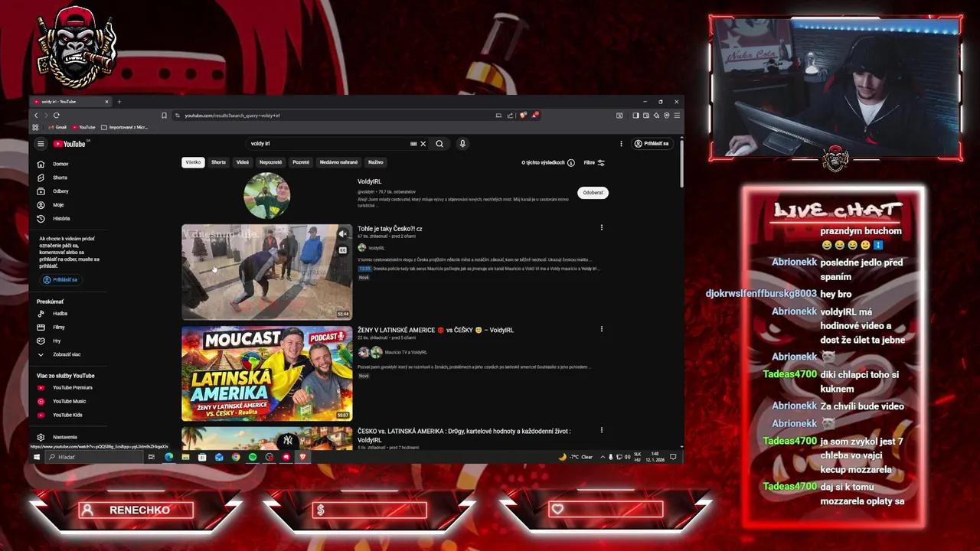Select the Shorts filter chip
This screenshot has width=980, height=551.
point(218,162)
